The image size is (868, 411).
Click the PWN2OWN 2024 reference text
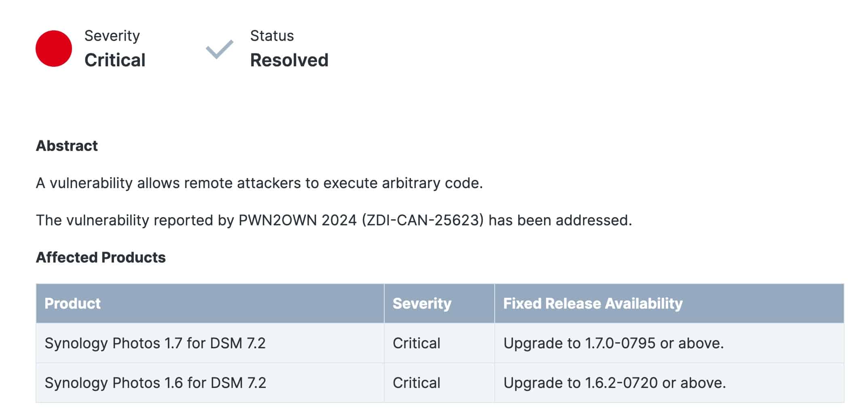tap(297, 220)
